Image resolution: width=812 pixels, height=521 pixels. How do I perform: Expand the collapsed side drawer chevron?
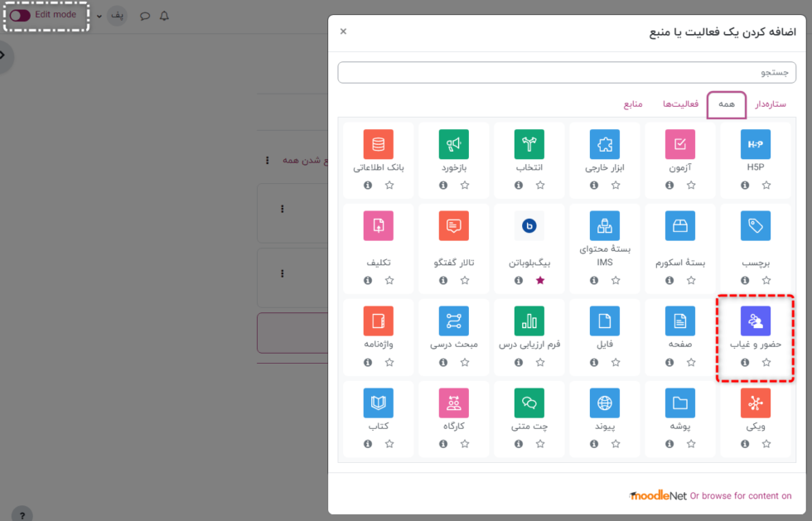point(2,55)
